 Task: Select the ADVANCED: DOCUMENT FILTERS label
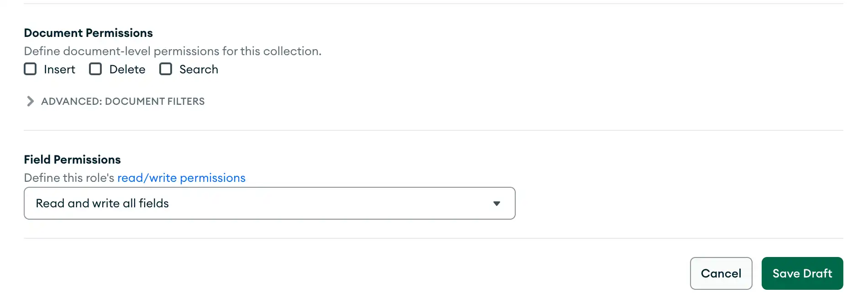coord(123,101)
